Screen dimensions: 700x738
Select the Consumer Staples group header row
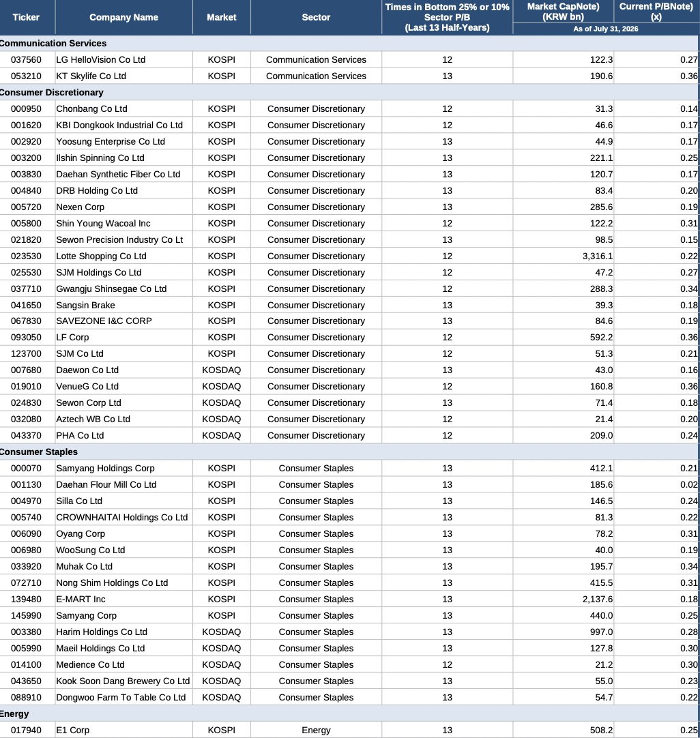[x=349, y=452]
